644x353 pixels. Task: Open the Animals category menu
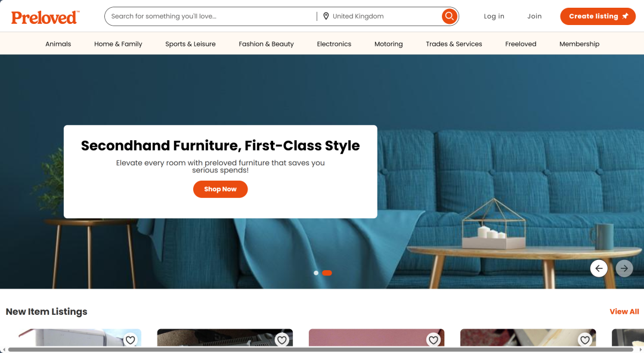click(x=58, y=44)
